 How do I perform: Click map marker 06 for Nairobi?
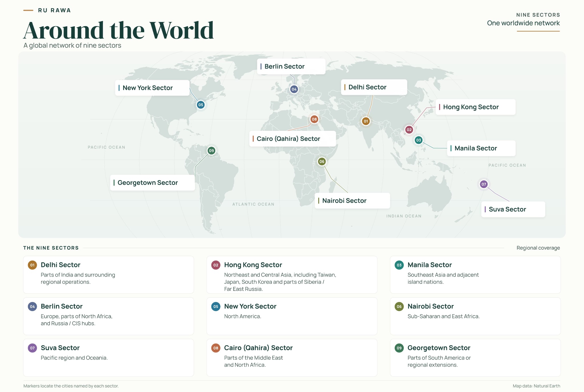coord(322,162)
